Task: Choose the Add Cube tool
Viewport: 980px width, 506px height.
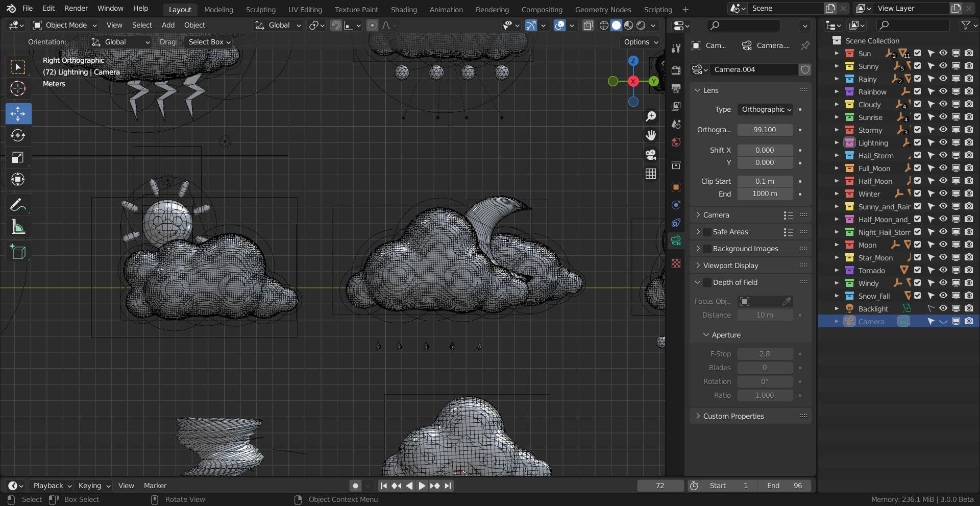Action: point(18,252)
